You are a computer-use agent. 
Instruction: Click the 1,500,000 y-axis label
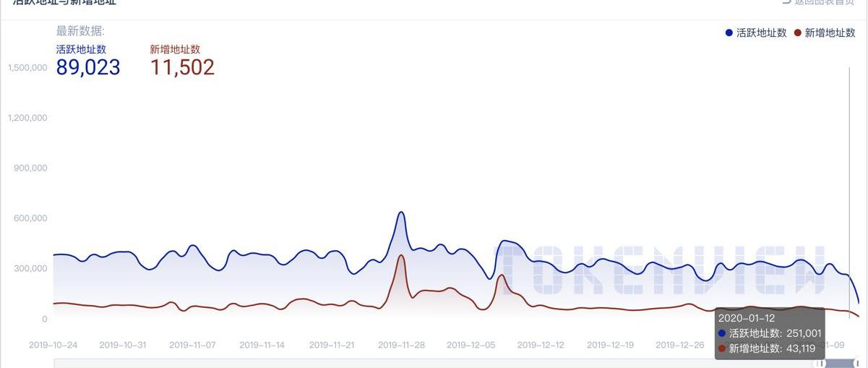point(27,68)
